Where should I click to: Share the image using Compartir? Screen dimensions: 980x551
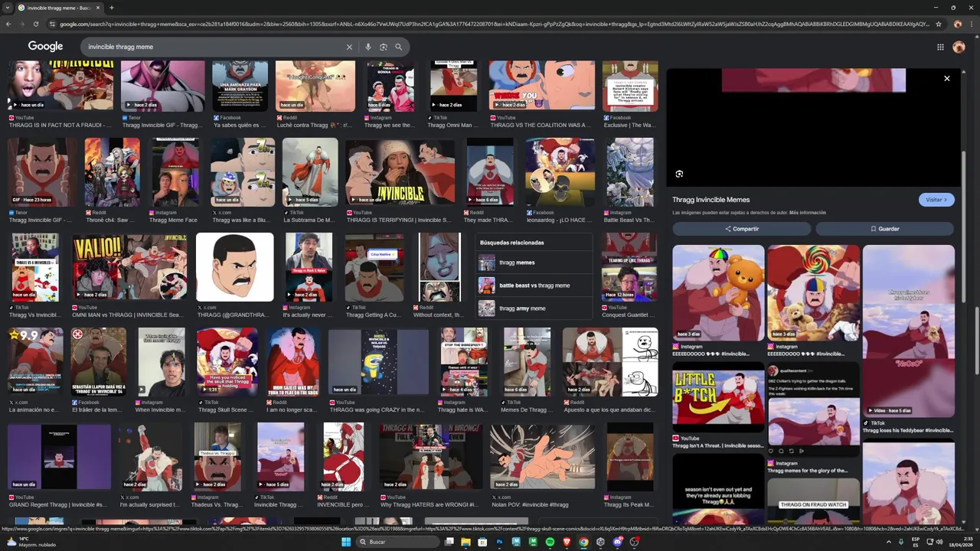[x=741, y=229]
